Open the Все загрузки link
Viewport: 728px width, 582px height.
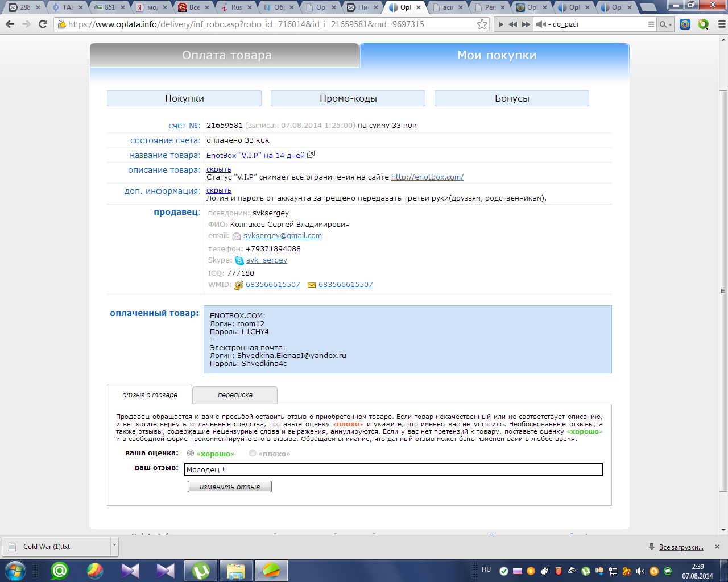click(x=681, y=547)
